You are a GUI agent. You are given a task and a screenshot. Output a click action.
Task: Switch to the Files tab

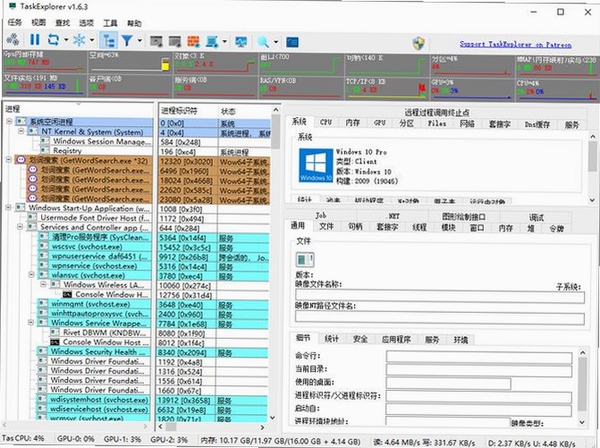[x=437, y=123]
